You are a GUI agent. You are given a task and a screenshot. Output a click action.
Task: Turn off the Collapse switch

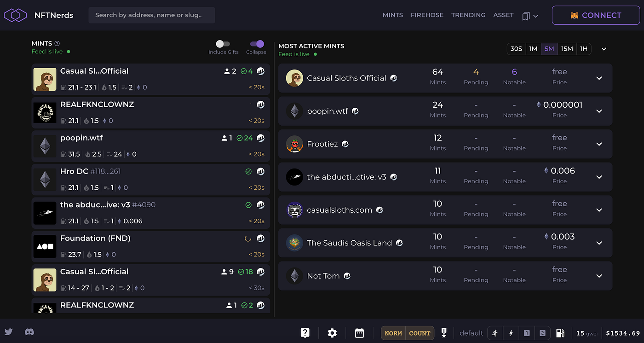(257, 44)
